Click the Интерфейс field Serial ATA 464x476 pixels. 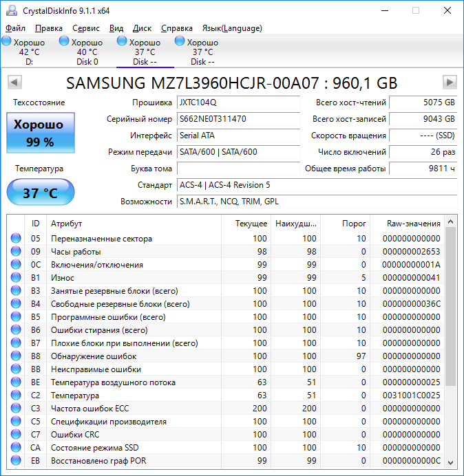click(x=238, y=136)
